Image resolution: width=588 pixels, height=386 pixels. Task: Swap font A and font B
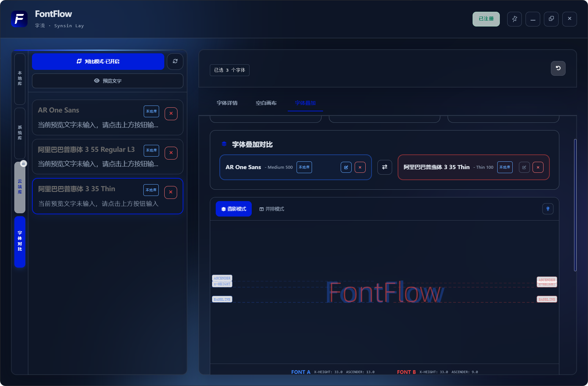tap(385, 167)
